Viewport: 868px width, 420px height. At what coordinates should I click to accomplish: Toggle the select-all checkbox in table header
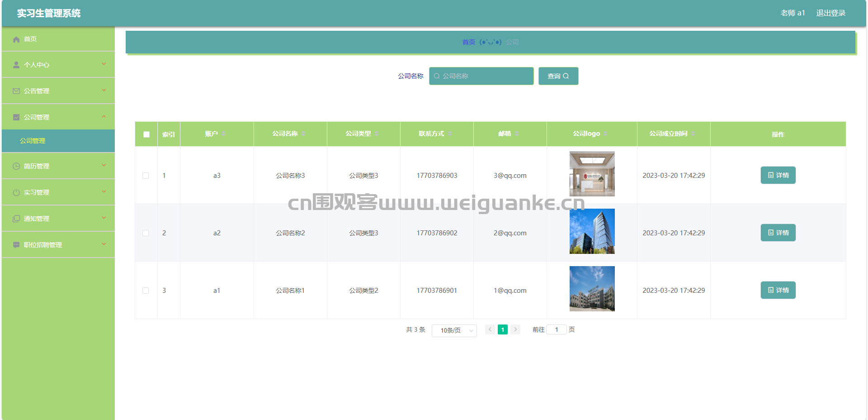146,134
